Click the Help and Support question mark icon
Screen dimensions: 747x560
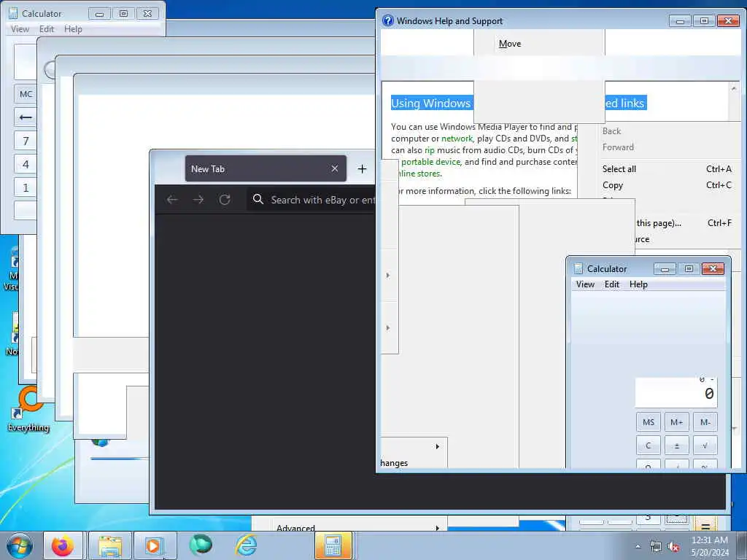pyautogui.click(x=388, y=20)
